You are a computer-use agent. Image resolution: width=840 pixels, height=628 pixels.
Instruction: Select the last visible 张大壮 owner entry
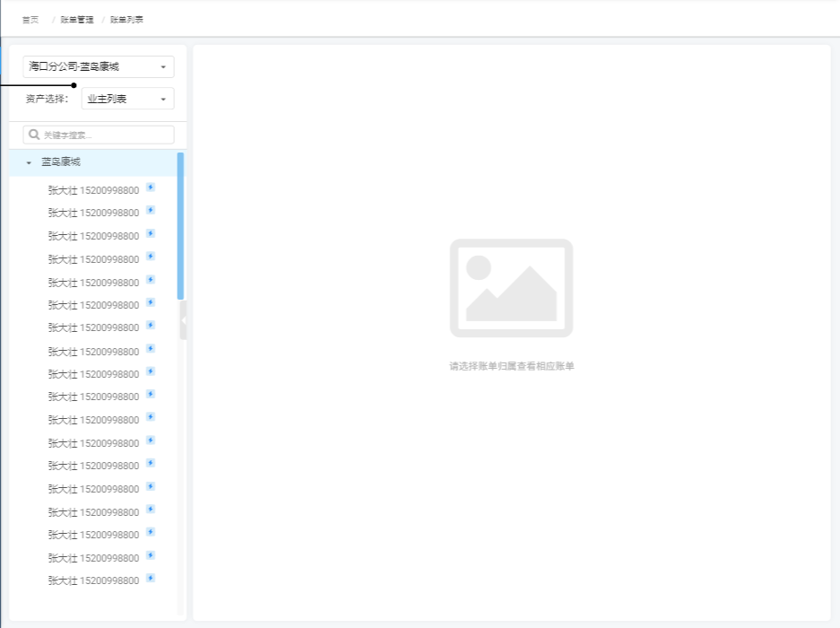(x=93, y=580)
